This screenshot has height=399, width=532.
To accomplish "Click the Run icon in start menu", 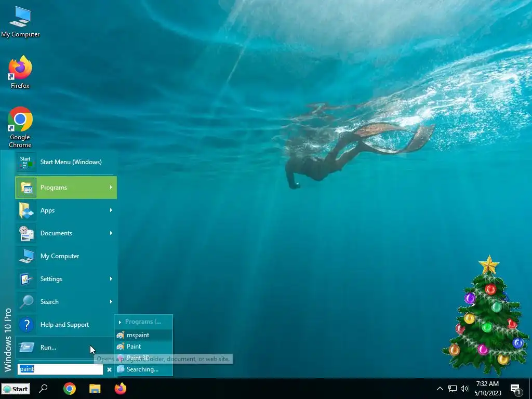I will (x=26, y=348).
